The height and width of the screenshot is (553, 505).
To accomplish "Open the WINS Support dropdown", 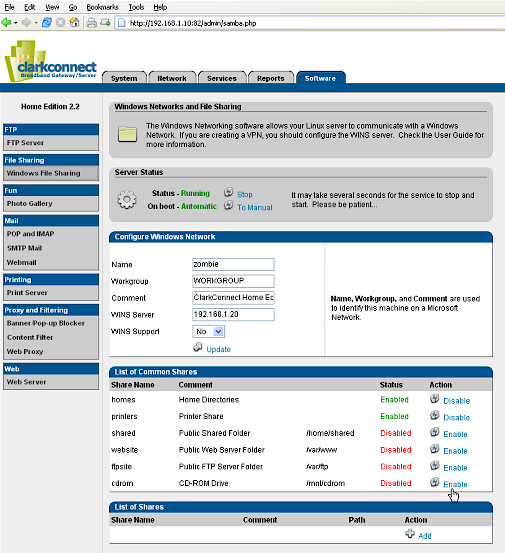I will pyautogui.click(x=208, y=332).
